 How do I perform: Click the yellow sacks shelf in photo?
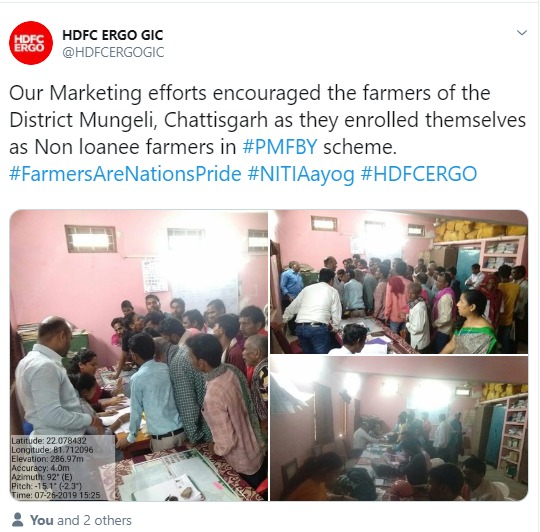(480, 230)
